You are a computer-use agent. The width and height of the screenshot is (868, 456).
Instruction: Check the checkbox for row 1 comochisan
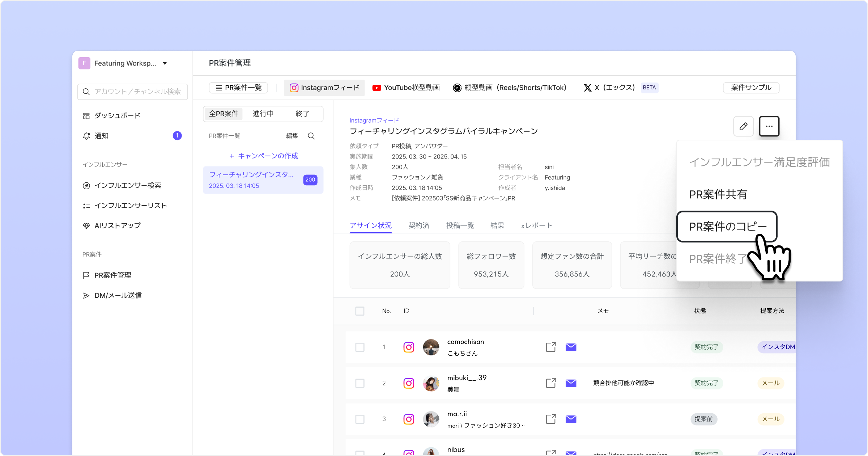coord(360,347)
